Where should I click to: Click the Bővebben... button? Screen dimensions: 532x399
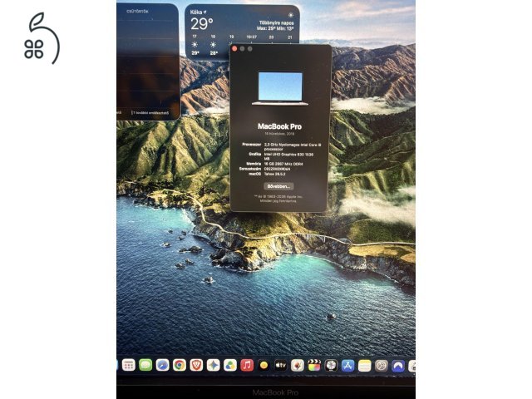click(x=278, y=186)
